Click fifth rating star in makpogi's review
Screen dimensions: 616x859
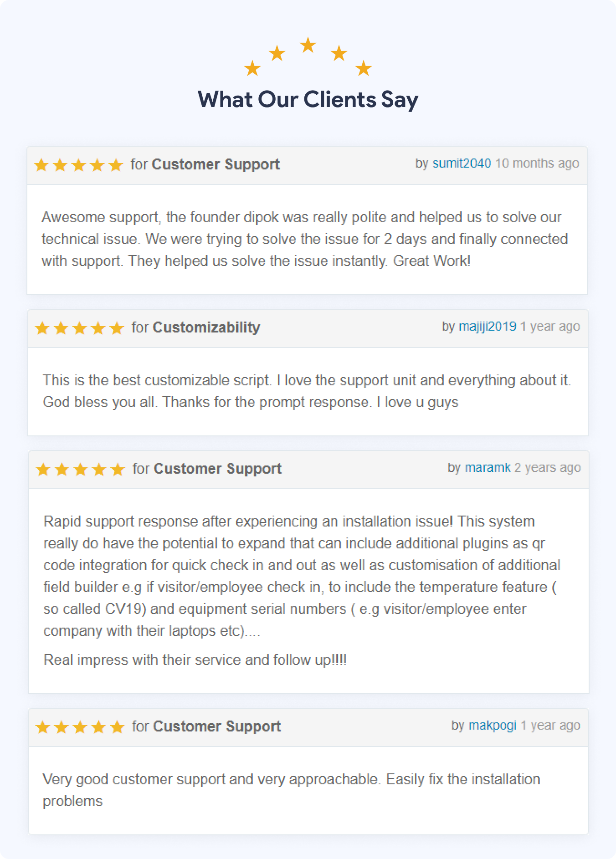pyautogui.click(x=117, y=727)
